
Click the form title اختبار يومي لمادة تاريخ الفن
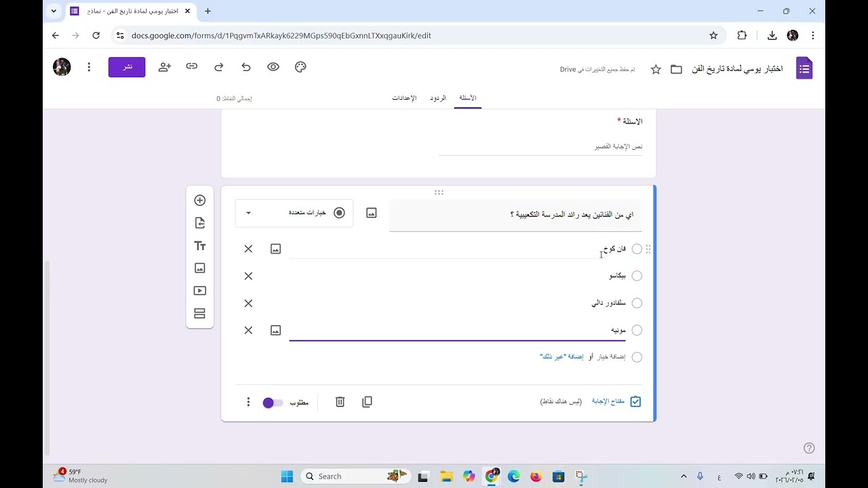coord(737,69)
